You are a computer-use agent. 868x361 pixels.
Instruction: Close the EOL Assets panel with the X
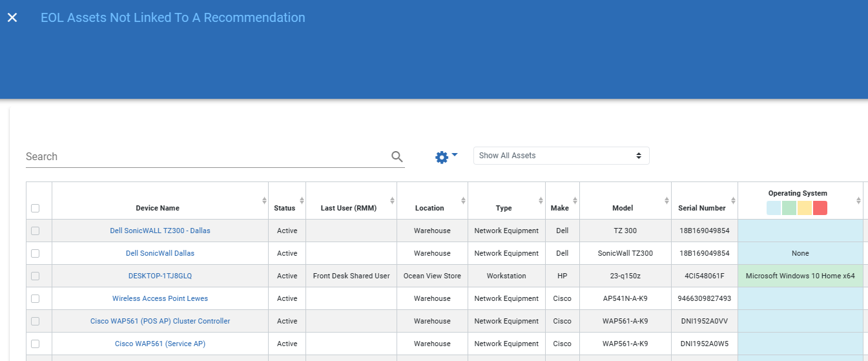pos(12,17)
